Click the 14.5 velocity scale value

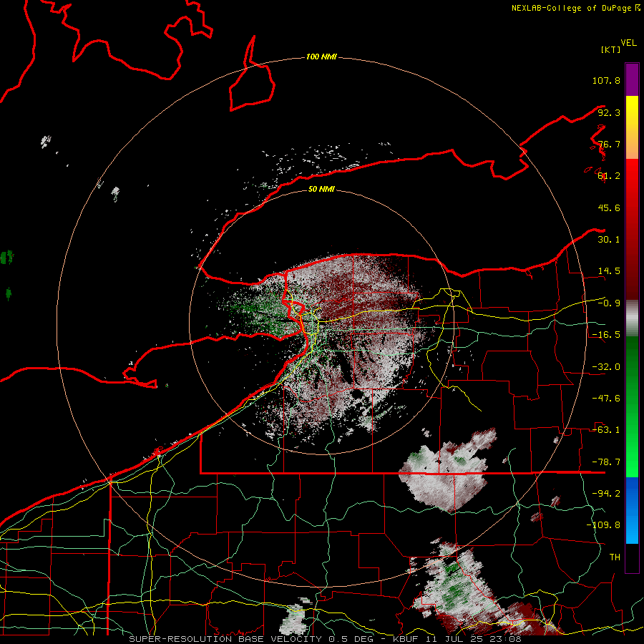[609, 271]
